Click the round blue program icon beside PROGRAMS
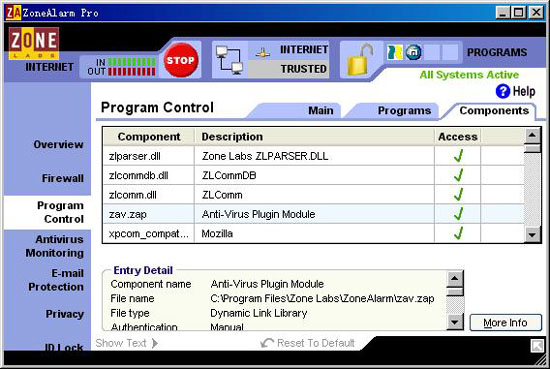This screenshot has height=369, width=550. coord(413,52)
